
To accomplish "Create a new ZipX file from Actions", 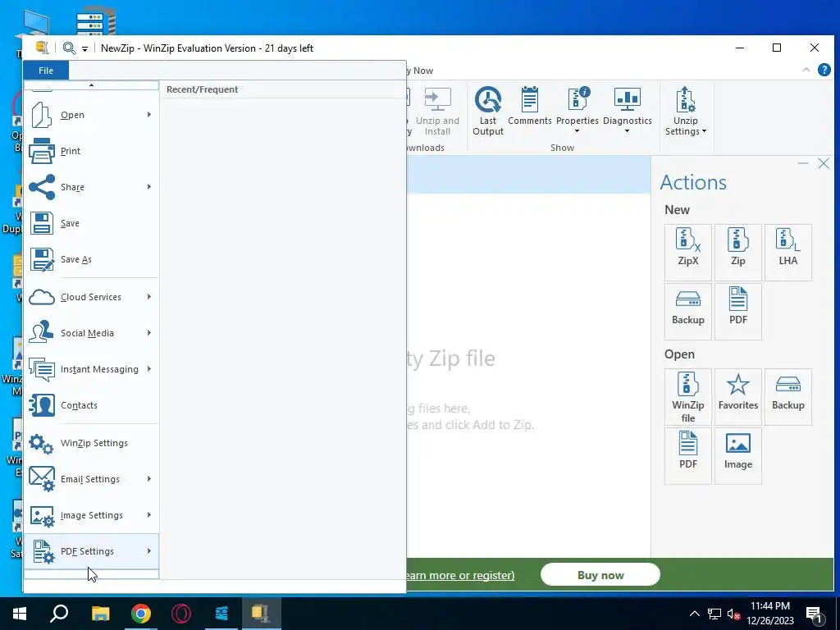I will (x=688, y=253).
